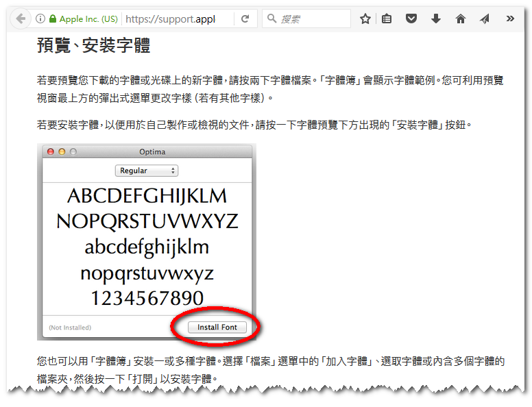Save page using the Pocket icon

411,19
